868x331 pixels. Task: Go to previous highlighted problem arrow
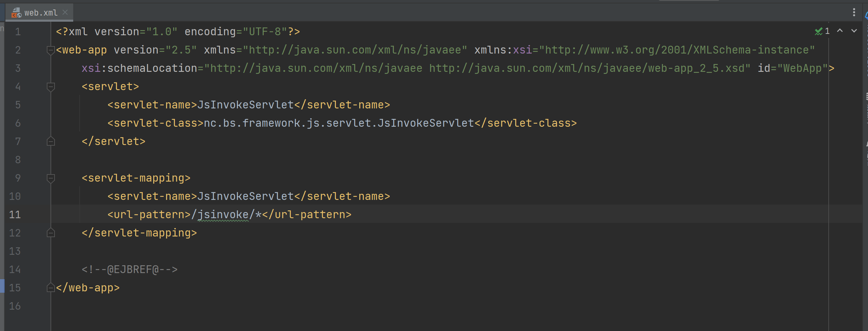(x=840, y=31)
